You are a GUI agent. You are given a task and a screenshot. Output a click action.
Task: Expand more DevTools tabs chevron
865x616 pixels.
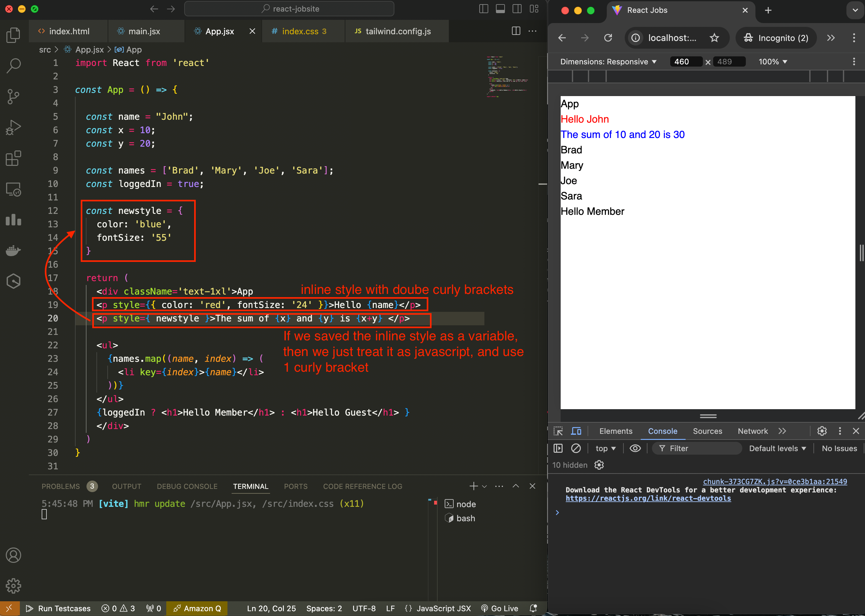tap(782, 431)
